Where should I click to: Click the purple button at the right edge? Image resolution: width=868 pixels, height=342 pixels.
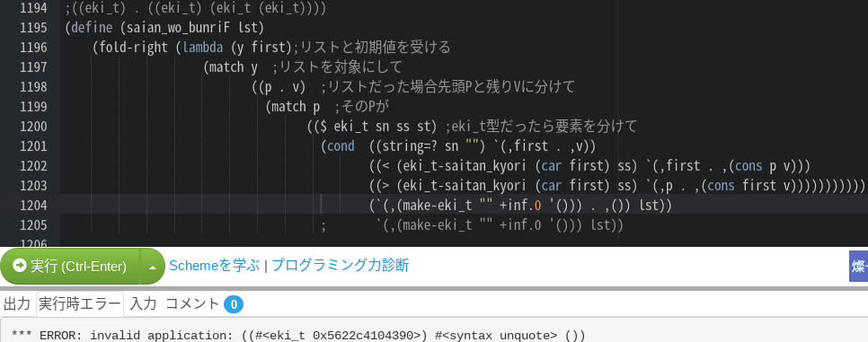point(859,267)
